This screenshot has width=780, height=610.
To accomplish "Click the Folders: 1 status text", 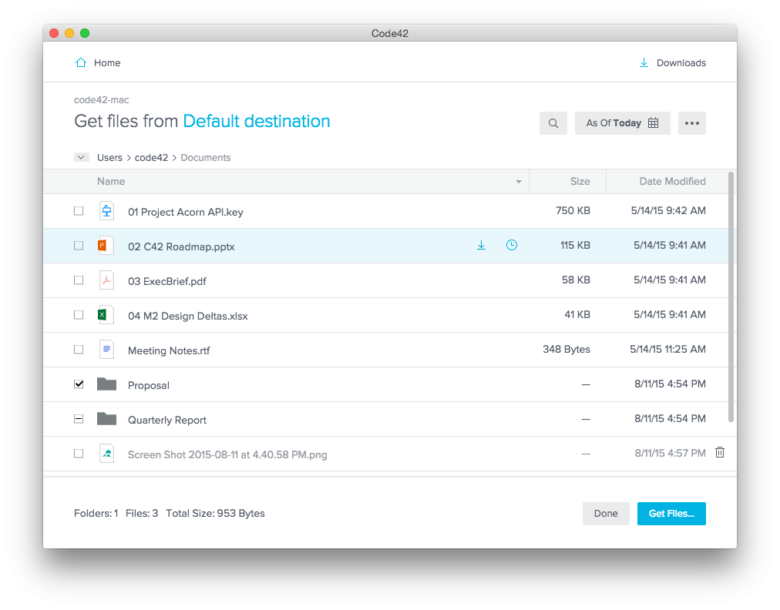I will (96, 513).
